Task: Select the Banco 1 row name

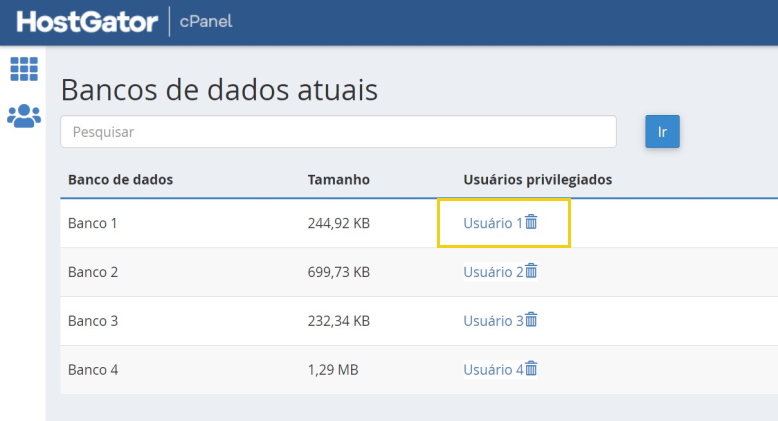Action: coord(93,223)
